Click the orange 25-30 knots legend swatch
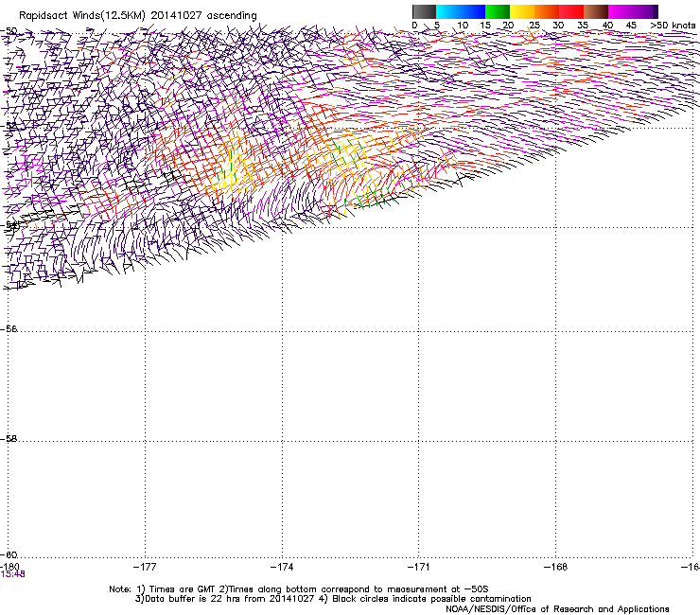 click(547, 11)
